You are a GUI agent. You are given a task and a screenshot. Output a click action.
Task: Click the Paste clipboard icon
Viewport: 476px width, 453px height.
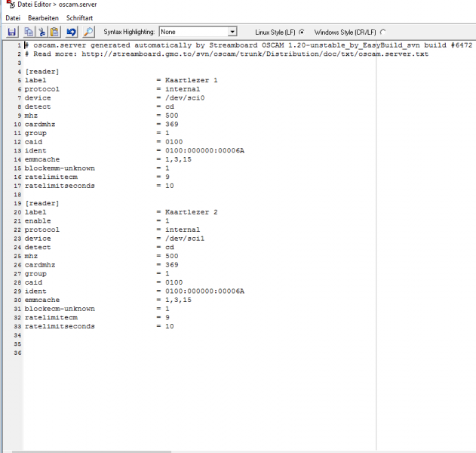point(54,32)
